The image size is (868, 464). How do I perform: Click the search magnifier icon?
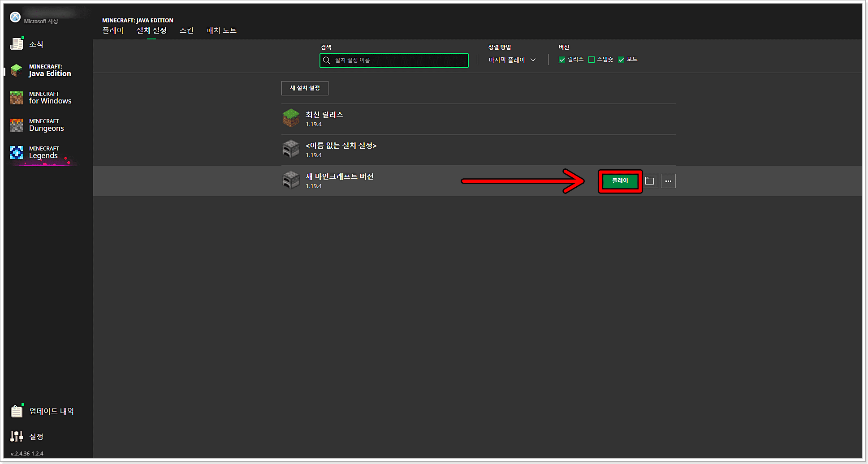(x=327, y=60)
